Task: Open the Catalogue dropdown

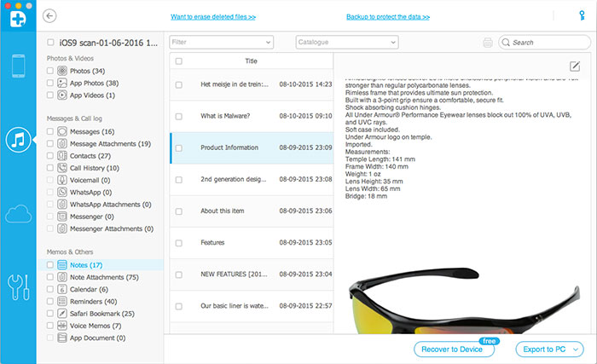Action: coord(347,43)
